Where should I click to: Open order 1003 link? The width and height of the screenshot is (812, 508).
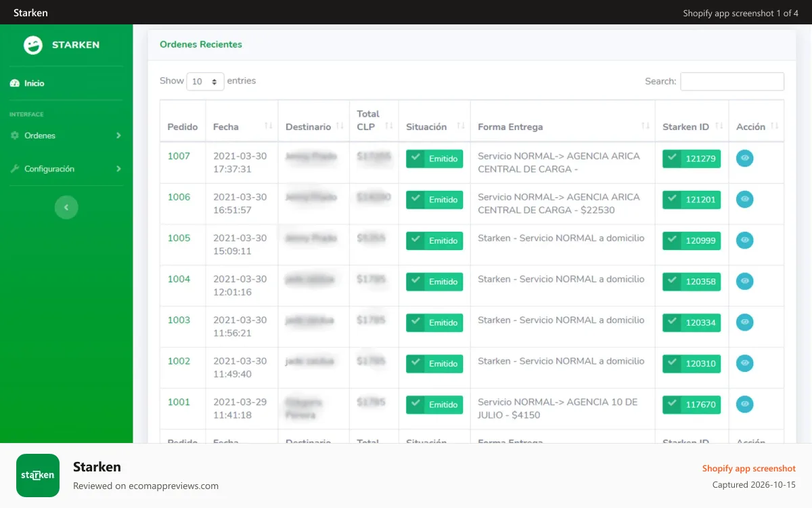pyautogui.click(x=179, y=320)
